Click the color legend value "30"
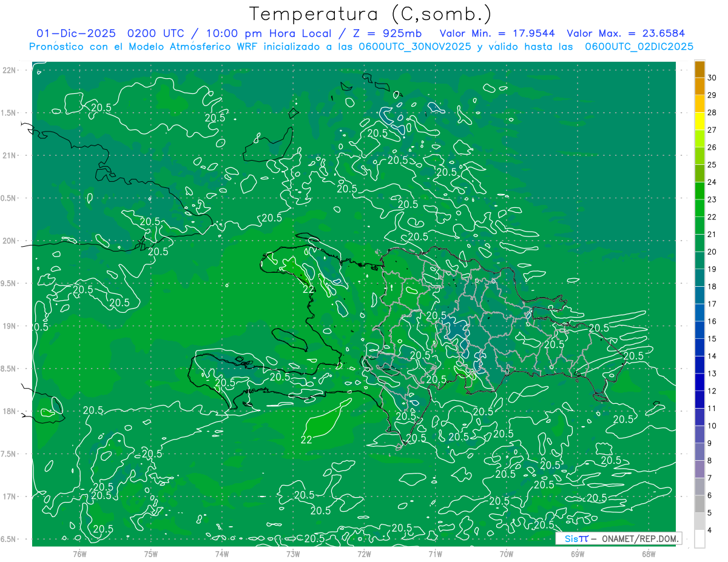The width and height of the screenshot is (728, 562). click(712, 78)
